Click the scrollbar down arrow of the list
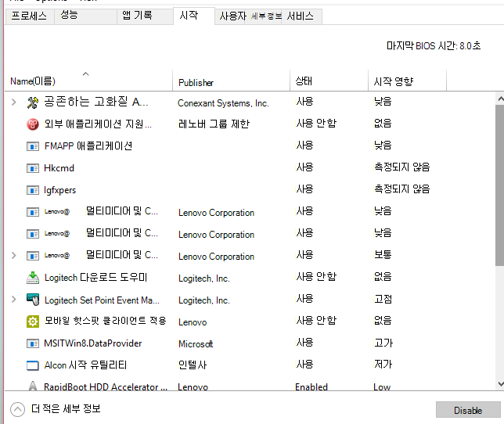Viewport: 504px width, 424px height. [x=500, y=384]
